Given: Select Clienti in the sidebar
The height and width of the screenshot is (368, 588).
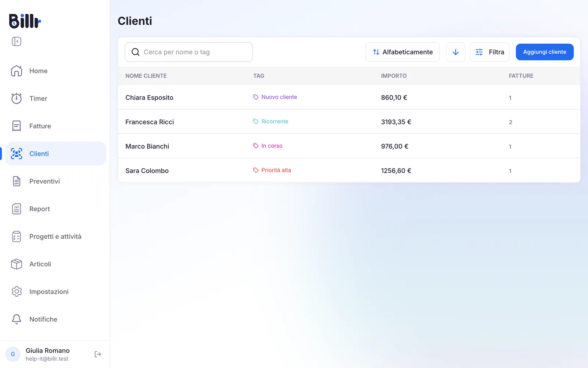Looking at the screenshot, I should pos(56,153).
